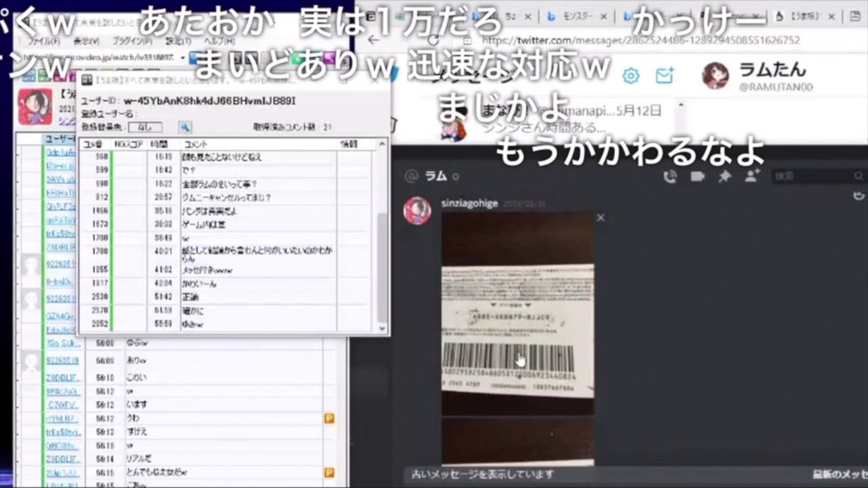Click the ラムたん profile avatar

click(715, 76)
